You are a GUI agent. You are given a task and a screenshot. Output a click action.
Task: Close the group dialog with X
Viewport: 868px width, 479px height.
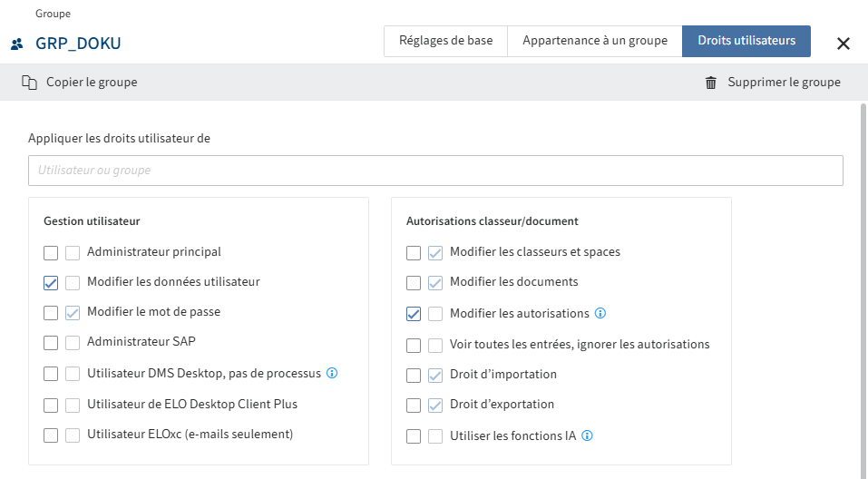pos(844,44)
